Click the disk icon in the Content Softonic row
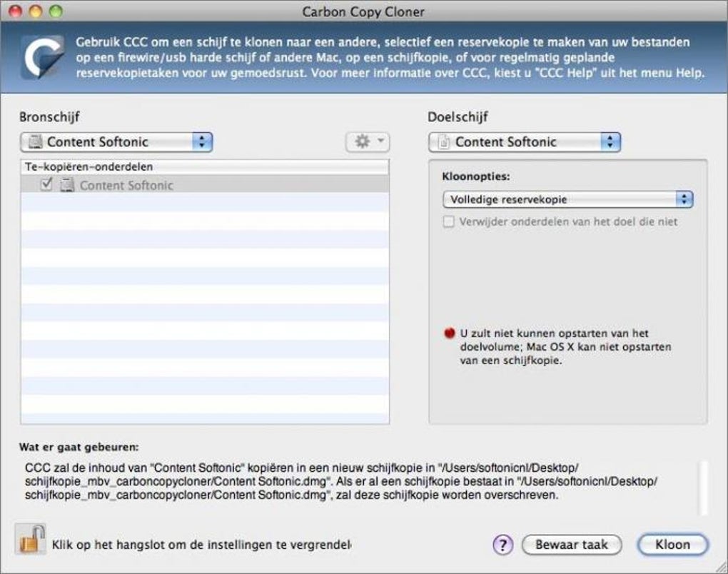 pos(67,185)
